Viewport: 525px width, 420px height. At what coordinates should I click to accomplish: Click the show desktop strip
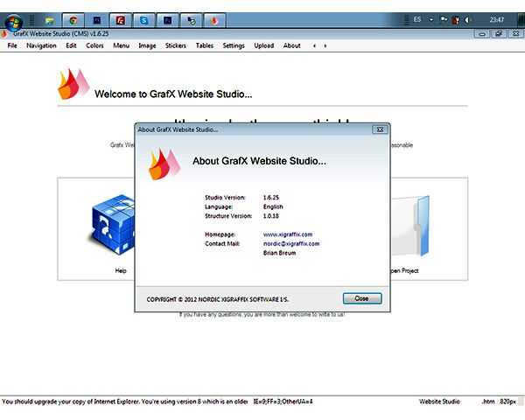(521, 20)
